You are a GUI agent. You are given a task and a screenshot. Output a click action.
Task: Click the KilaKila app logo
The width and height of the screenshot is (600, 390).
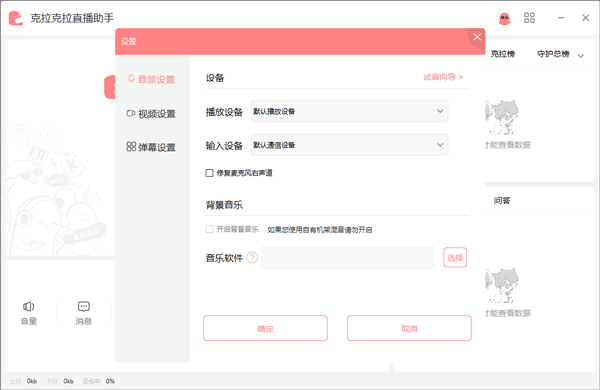[x=16, y=18]
